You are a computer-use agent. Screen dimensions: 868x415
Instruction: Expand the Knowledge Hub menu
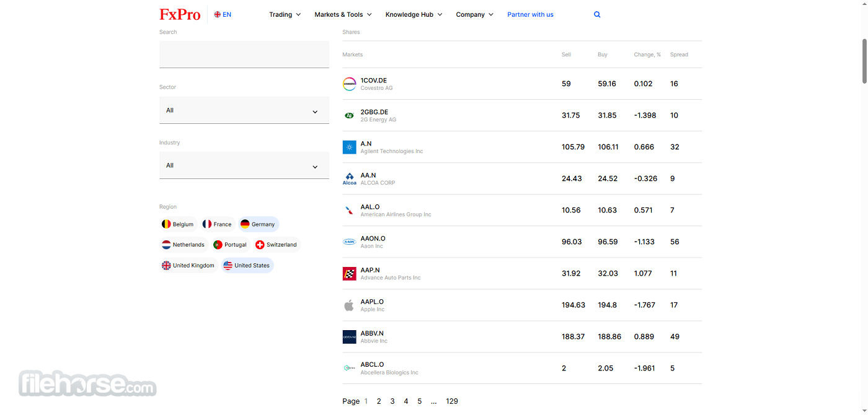[414, 14]
